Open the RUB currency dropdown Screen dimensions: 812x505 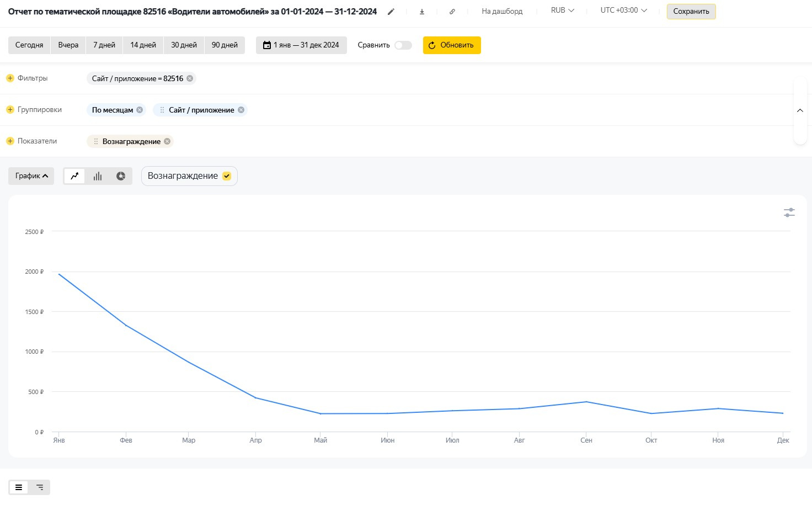[x=562, y=10]
